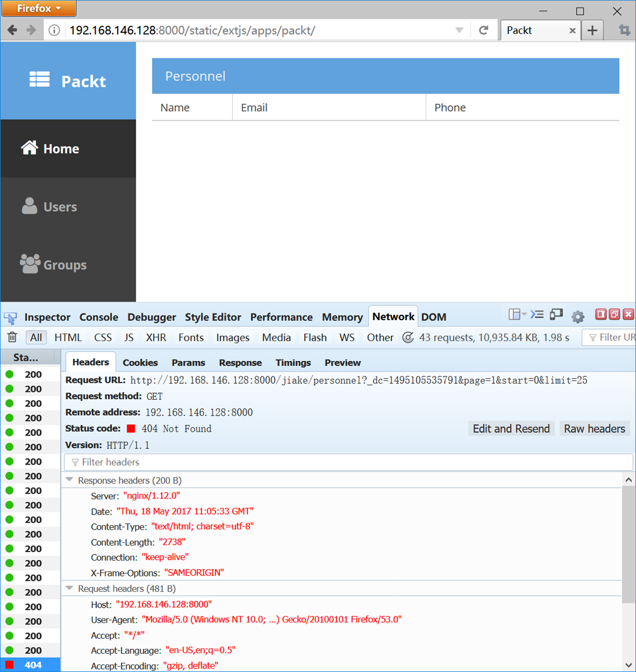The width and height of the screenshot is (636, 672).
Task: Toggle the WS network filter
Action: [347, 337]
